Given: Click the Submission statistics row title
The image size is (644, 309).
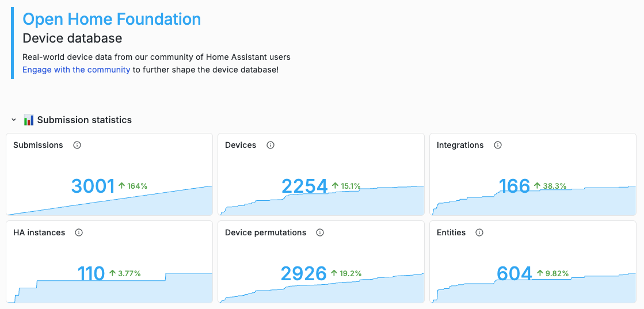Looking at the screenshot, I should click(x=85, y=120).
